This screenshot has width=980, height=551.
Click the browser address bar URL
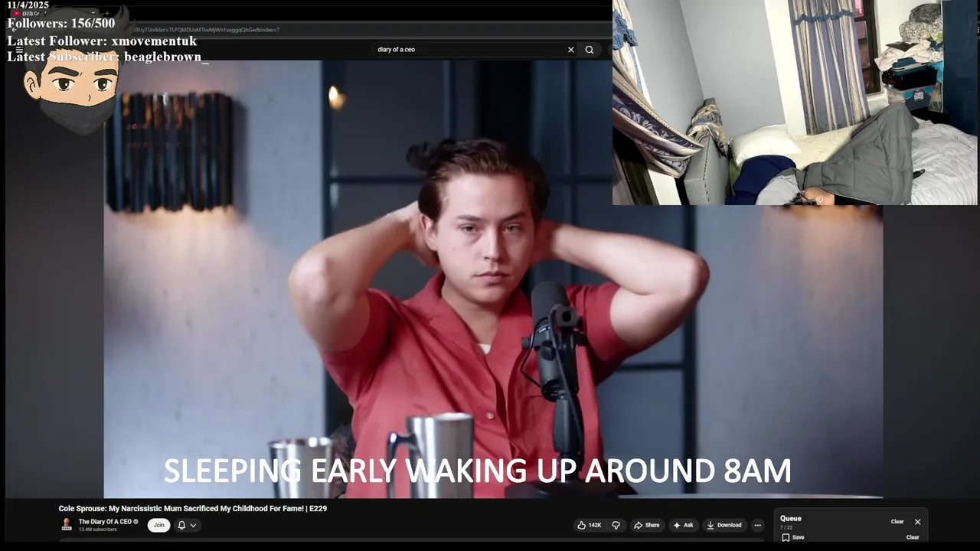207,30
